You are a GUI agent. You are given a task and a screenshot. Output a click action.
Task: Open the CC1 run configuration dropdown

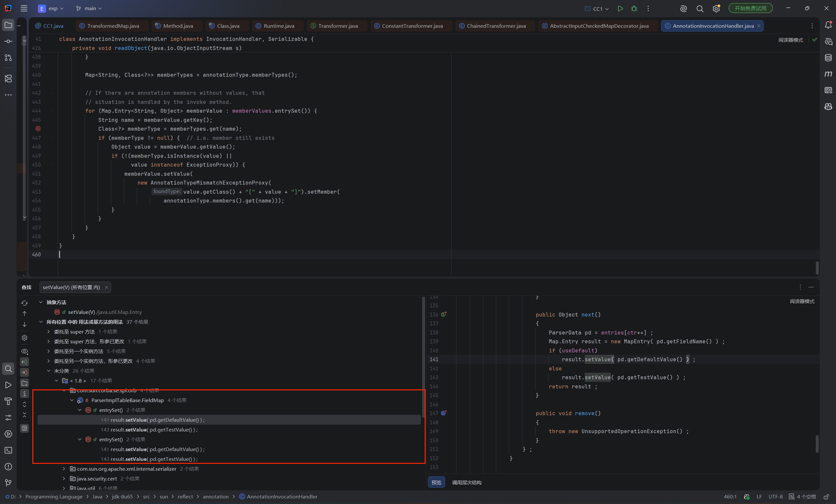597,9
